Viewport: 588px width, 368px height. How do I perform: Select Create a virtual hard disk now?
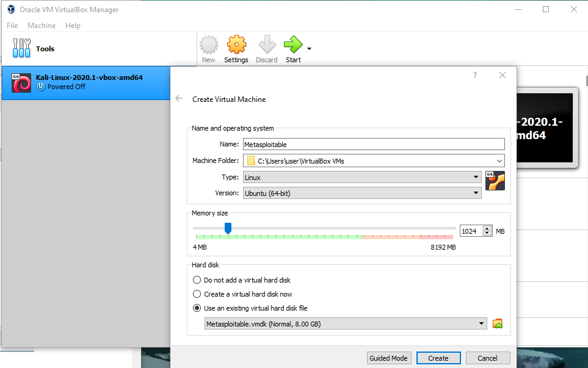(x=242, y=294)
